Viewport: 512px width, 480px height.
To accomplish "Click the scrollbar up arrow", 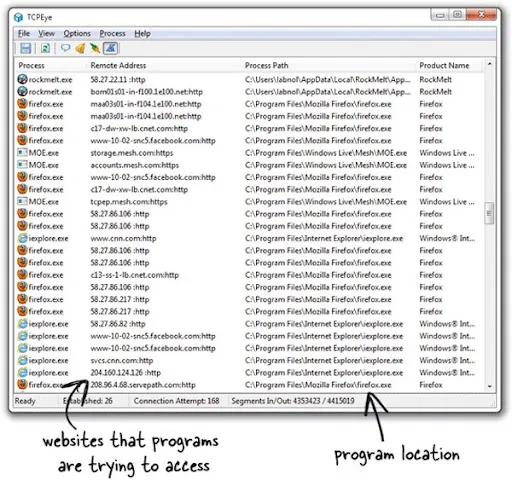I will (489, 64).
